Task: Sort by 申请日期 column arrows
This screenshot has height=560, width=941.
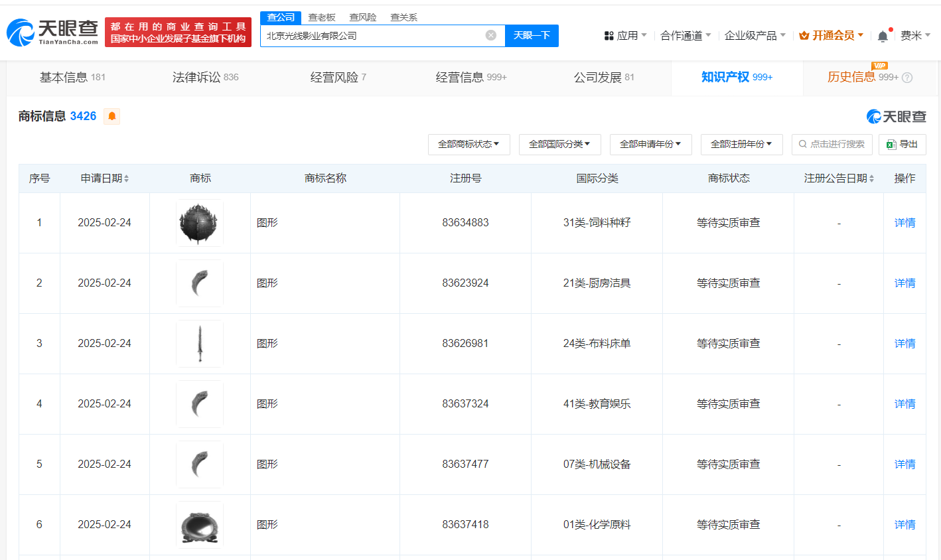Action: point(126,178)
